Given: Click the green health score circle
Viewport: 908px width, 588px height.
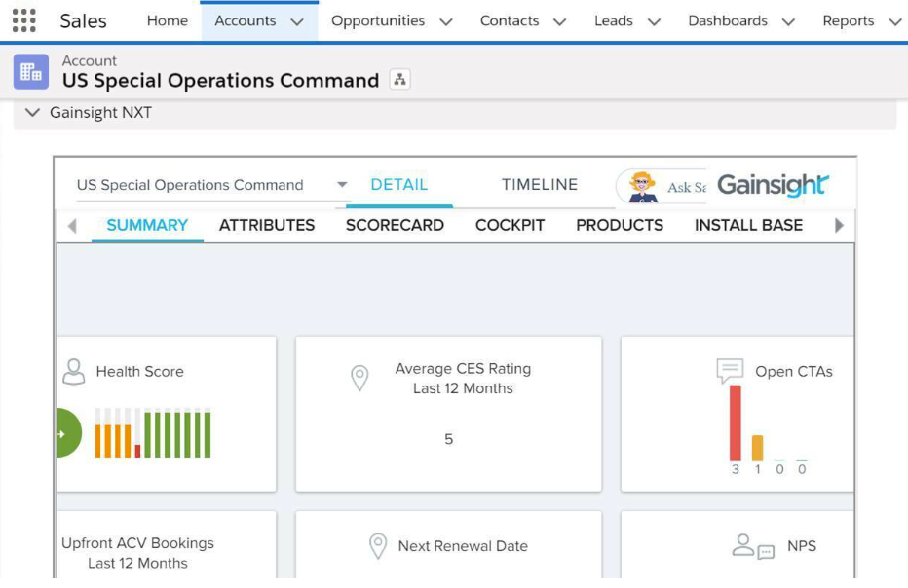Looking at the screenshot, I should (x=66, y=433).
